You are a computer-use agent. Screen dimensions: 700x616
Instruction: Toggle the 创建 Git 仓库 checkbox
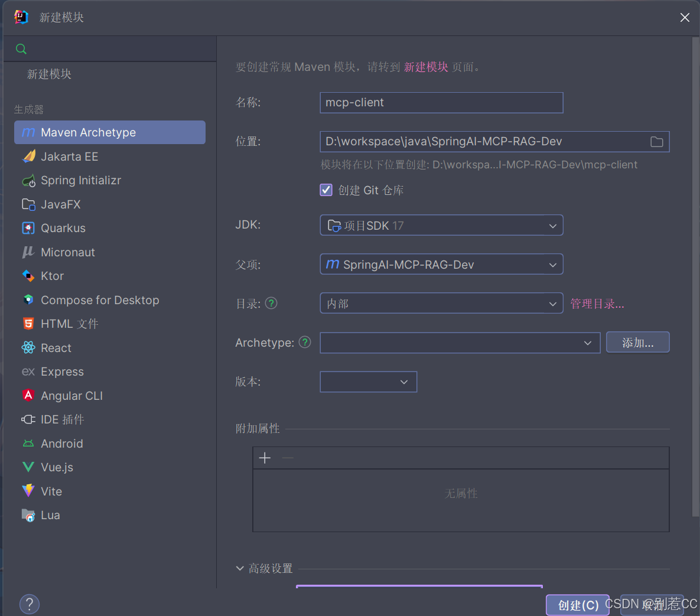click(326, 190)
